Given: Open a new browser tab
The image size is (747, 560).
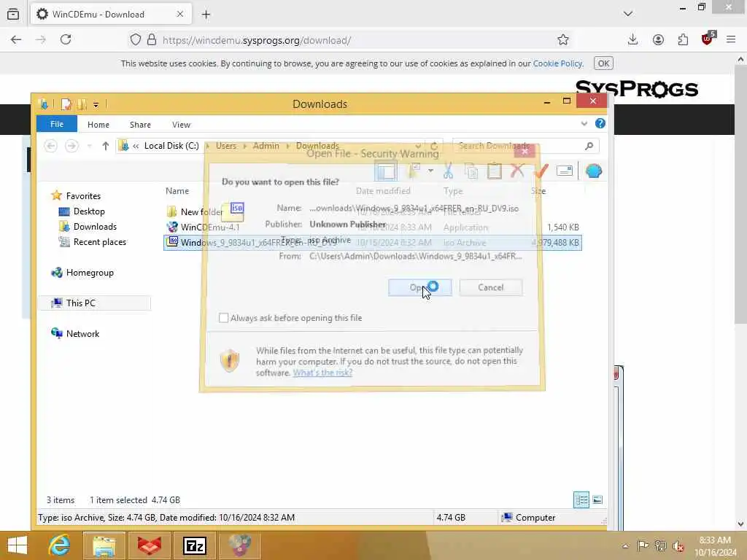Looking at the screenshot, I should click(x=206, y=15).
